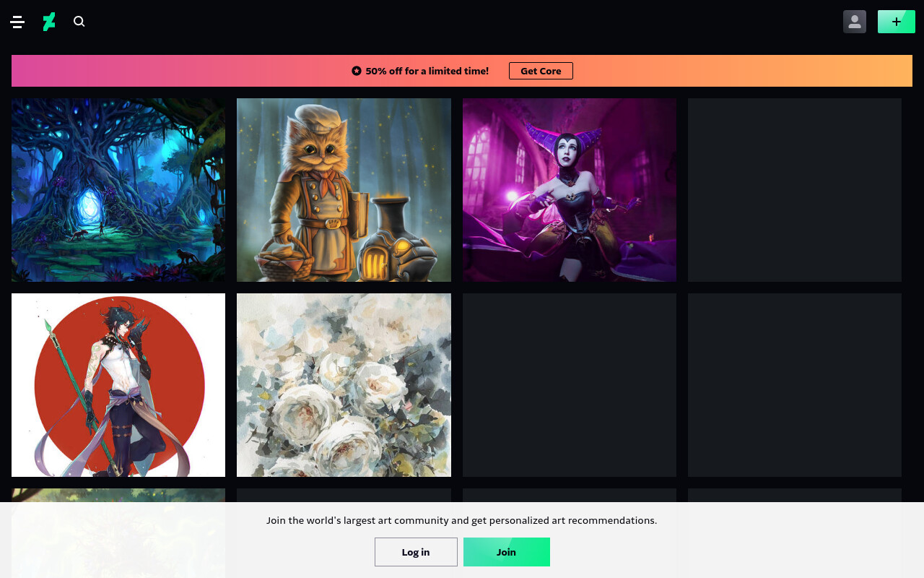Click the Get Core button

click(541, 71)
